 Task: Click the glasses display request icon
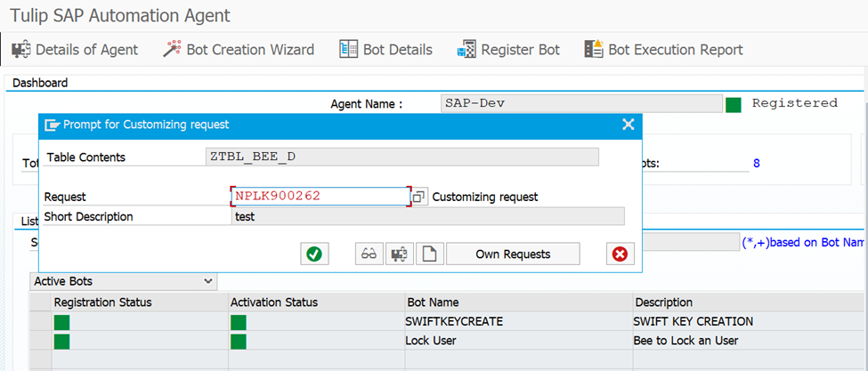[x=369, y=254]
